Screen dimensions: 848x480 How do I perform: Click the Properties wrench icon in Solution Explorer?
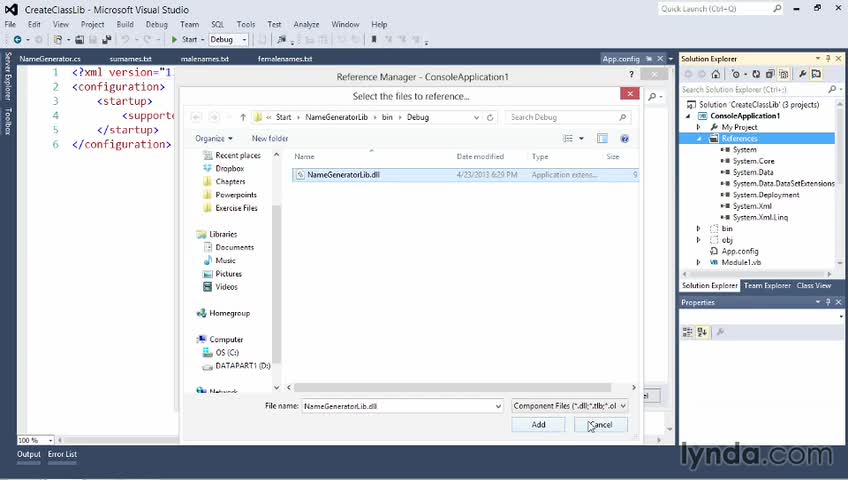pos(803,74)
